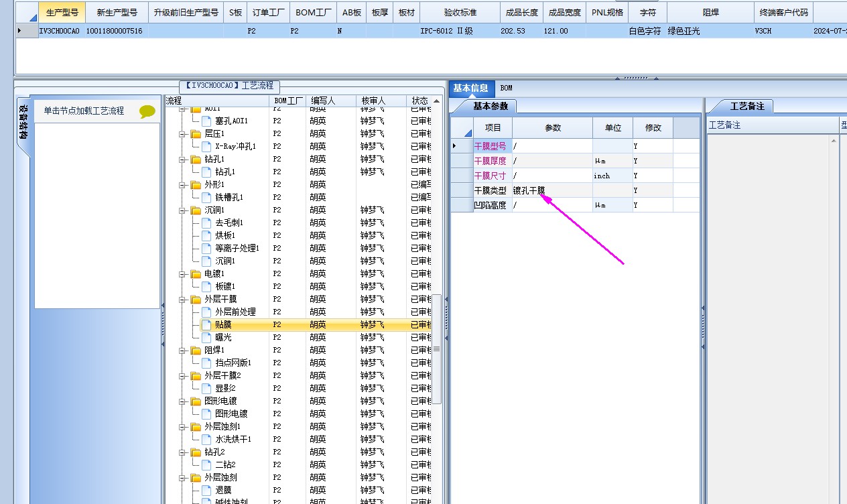Click the 修改 column header

[x=653, y=127]
